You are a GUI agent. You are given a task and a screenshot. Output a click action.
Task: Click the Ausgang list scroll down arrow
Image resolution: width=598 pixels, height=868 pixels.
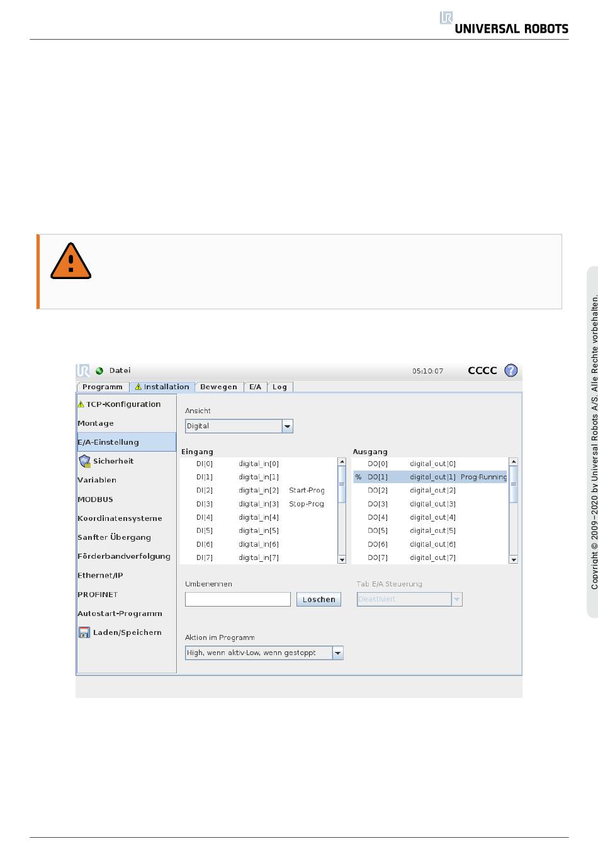(514, 559)
